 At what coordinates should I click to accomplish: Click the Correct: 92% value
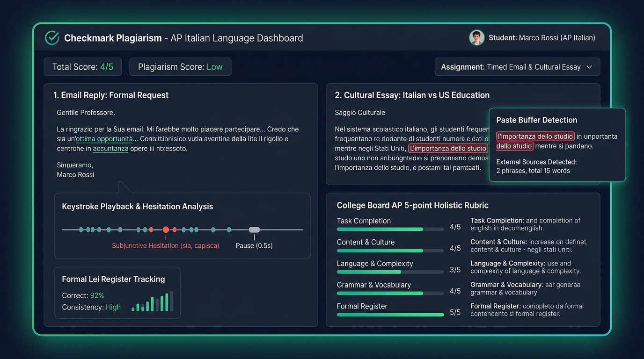(x=97, y=295)
